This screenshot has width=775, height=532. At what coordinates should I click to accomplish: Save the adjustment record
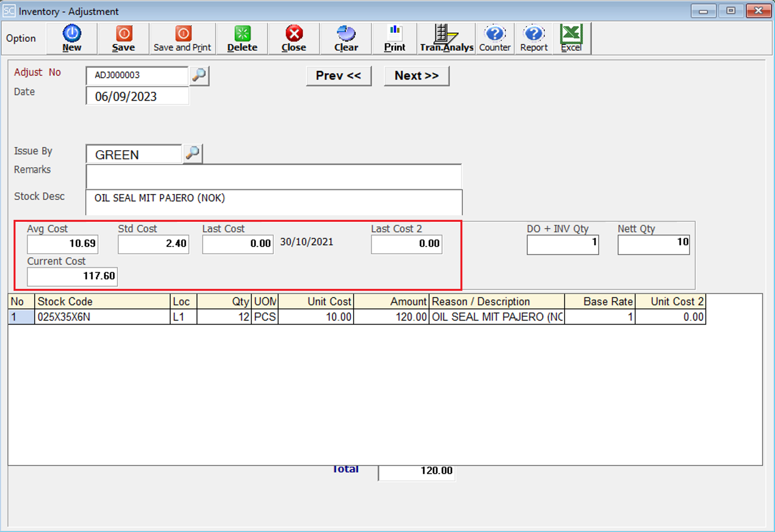(123, 38)
